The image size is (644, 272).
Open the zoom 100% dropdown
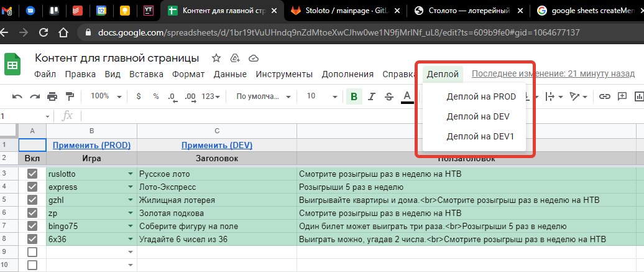coord(104,96)
